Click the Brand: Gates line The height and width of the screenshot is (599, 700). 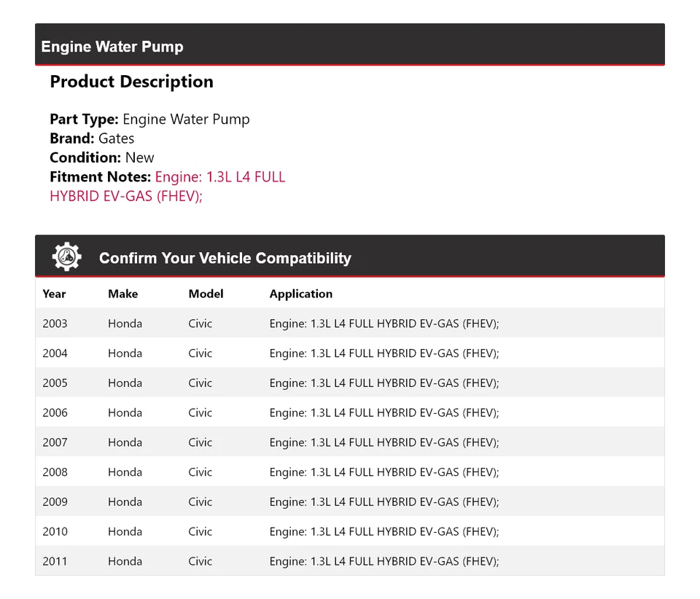(92, 138)
